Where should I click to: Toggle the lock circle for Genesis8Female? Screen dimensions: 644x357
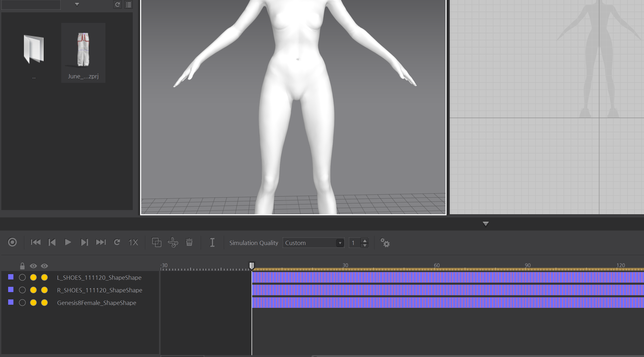click(x=22, y=303)
